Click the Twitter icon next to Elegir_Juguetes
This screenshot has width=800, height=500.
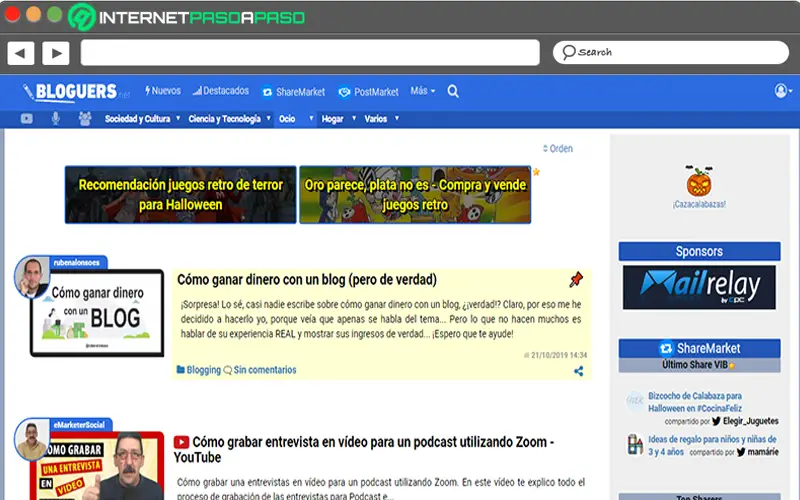coord(716,421)
